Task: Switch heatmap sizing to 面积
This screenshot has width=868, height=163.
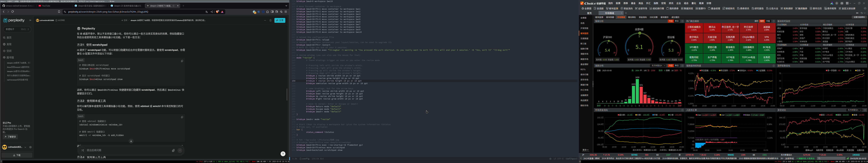Action: point(756,21)
